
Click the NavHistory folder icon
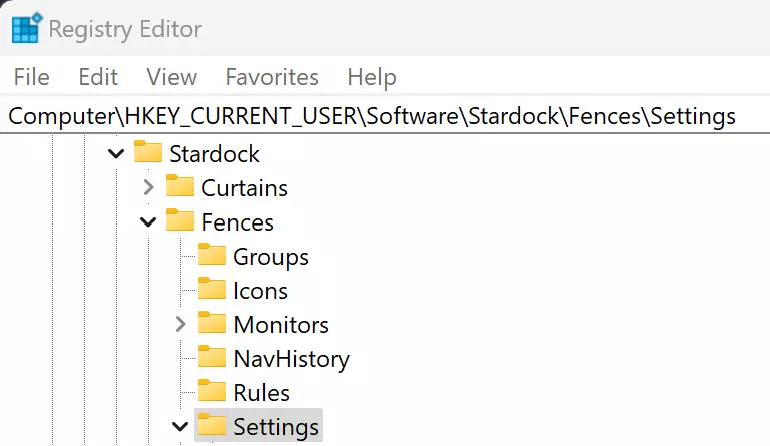click(x=212, y=358)
